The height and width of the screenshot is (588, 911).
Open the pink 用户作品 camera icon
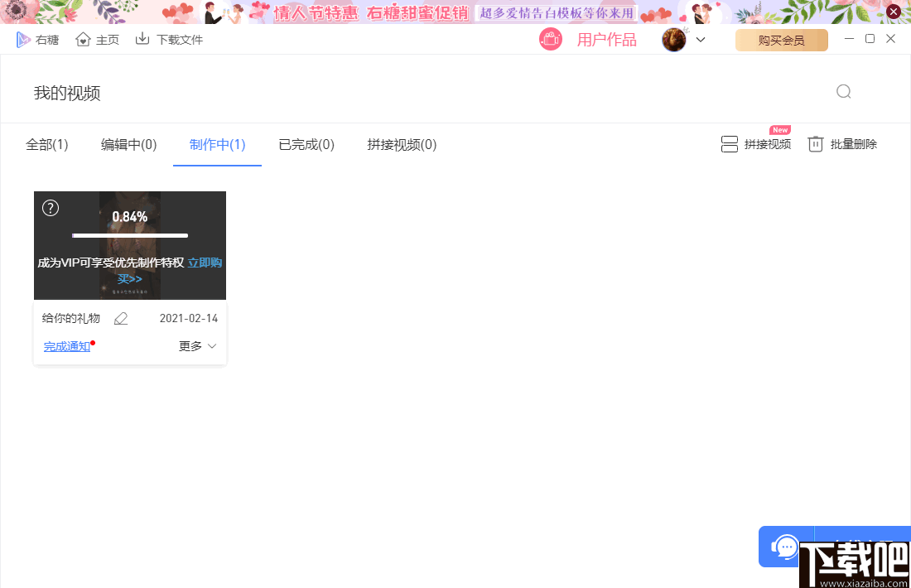point(550,39)
